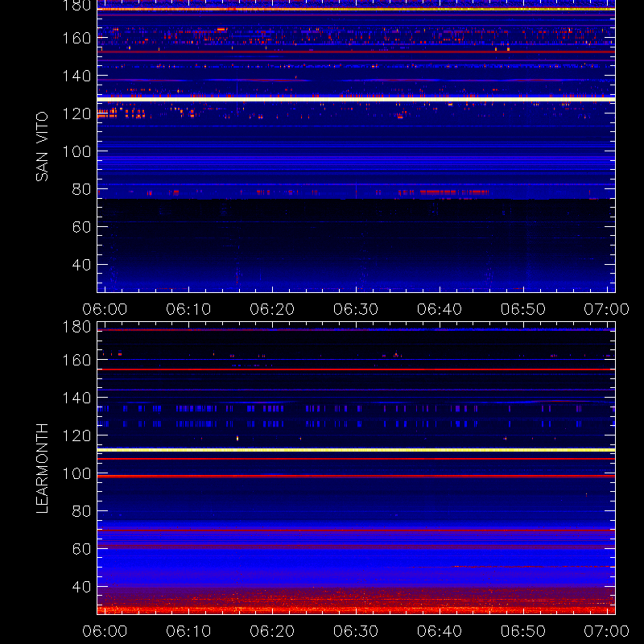Choose the 160 frequency label on Learmonth axis
Image resolution: width=644 pixels, height=644 pixels.
pyautogui.click(x=76, y=360)
